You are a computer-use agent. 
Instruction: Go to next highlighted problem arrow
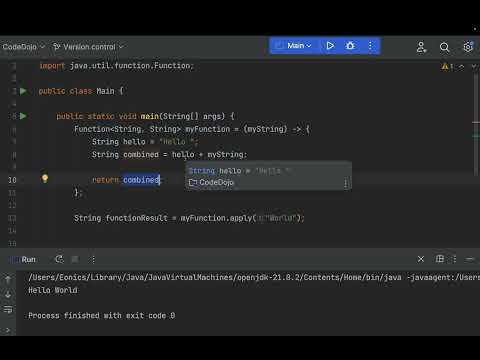474,66
